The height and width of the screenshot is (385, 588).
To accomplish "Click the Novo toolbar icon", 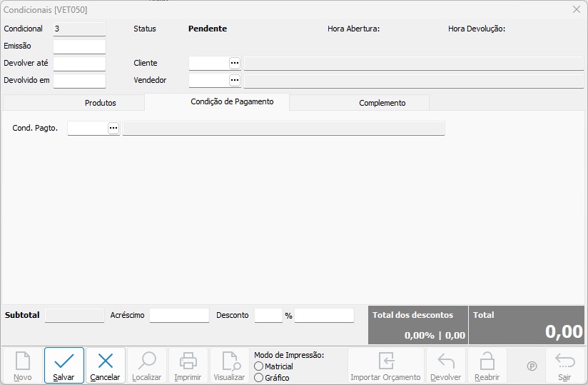I will click(x=22, y=361).
